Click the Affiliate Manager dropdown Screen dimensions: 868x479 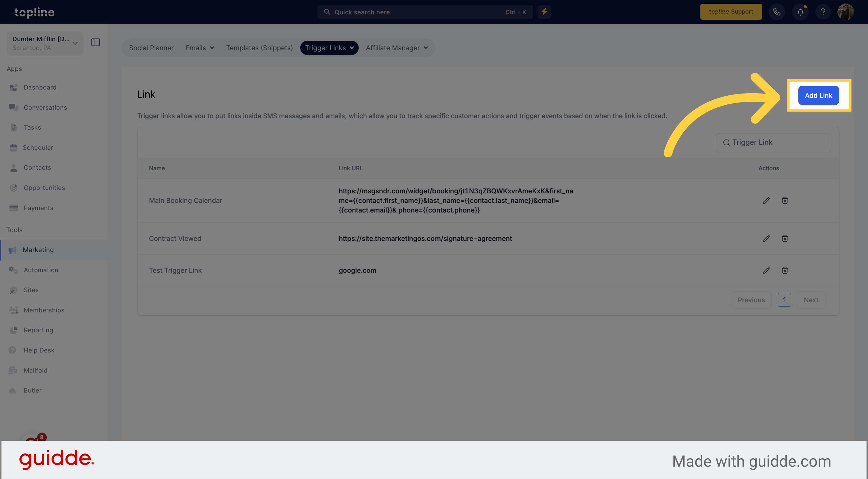click(397, 47)
